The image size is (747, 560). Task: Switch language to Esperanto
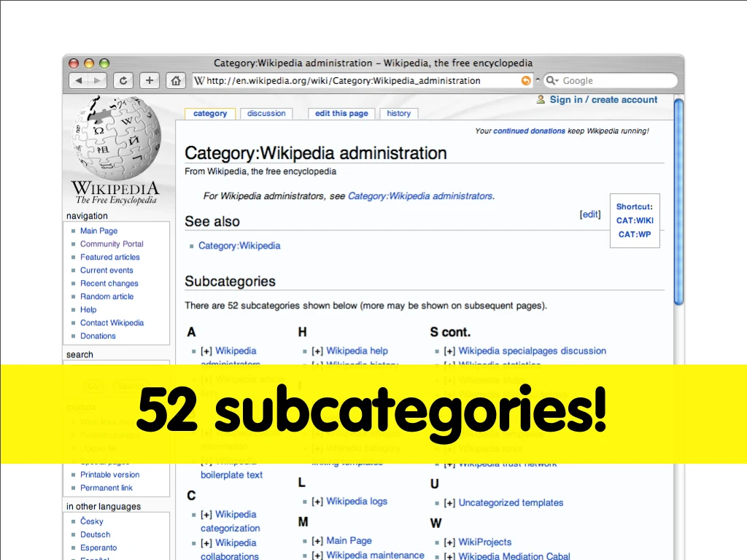[x=98, y=548]
